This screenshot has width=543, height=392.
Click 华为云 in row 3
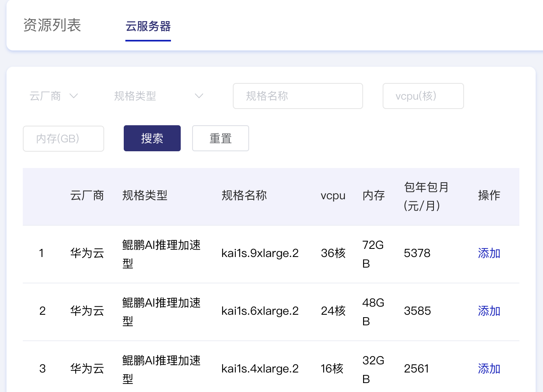point(87,369)
